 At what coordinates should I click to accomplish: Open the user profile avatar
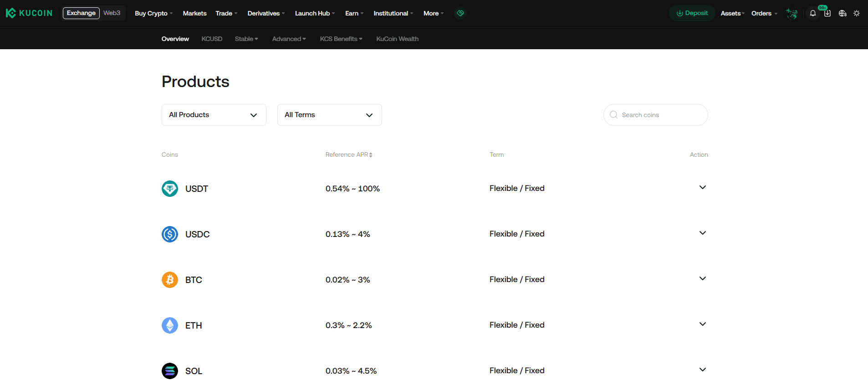coord(791,14)
